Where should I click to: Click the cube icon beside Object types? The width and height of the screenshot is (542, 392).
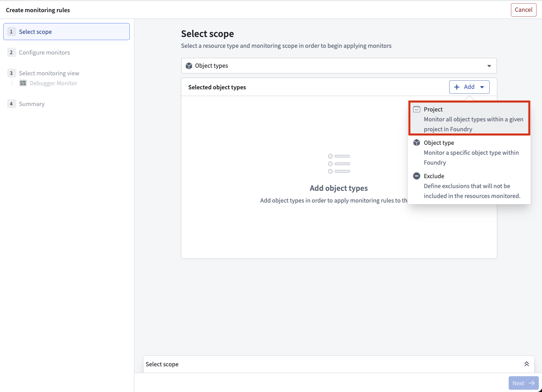tap(188, 65)
